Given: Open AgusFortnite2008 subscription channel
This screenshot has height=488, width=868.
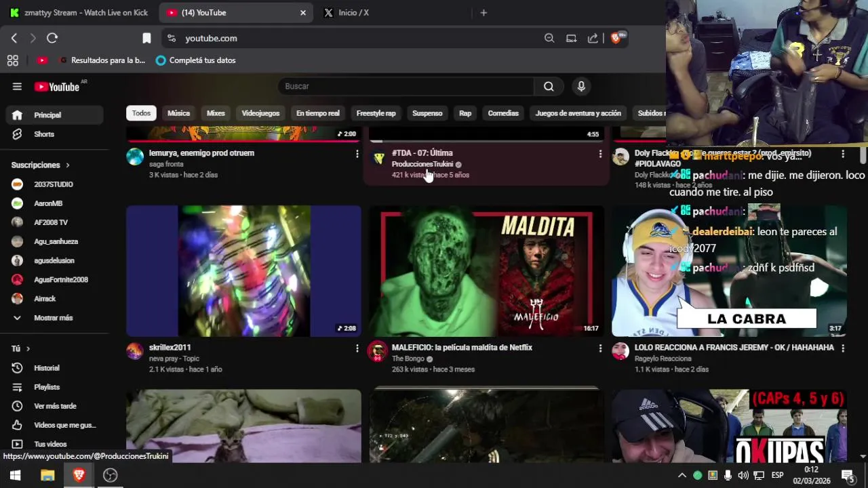Looking at the screenshot, I should pyautogui.click(x=54, y=279).
